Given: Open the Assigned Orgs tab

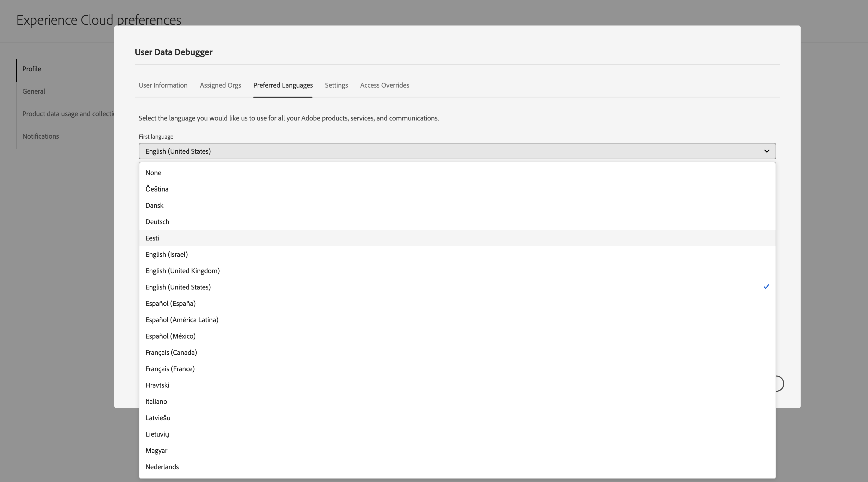Looking at the screenshot, I should (220, 85).
